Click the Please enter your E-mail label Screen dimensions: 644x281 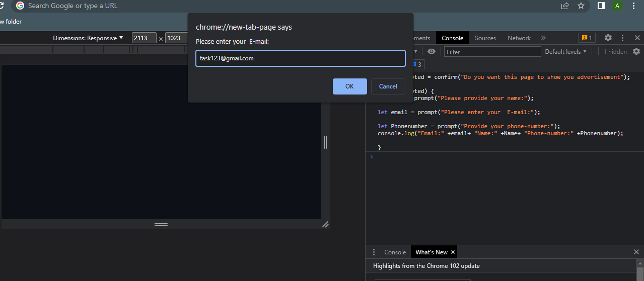tap(233, 42)
